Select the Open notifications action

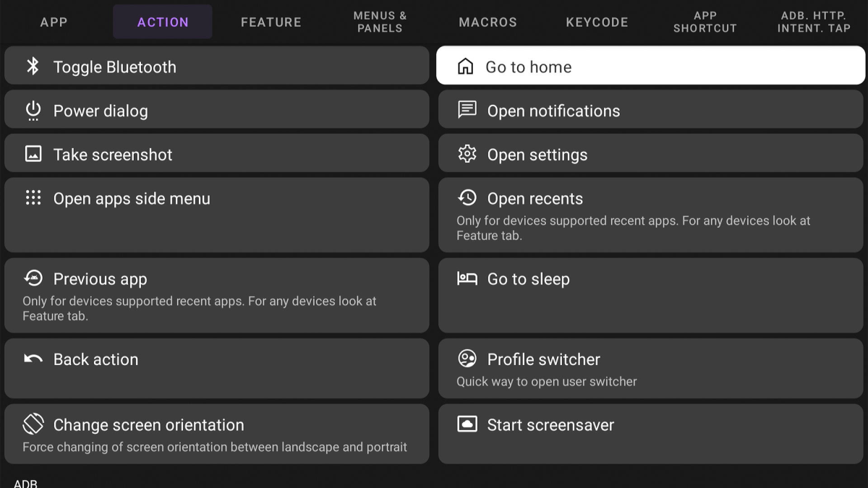tap(651, 111)
